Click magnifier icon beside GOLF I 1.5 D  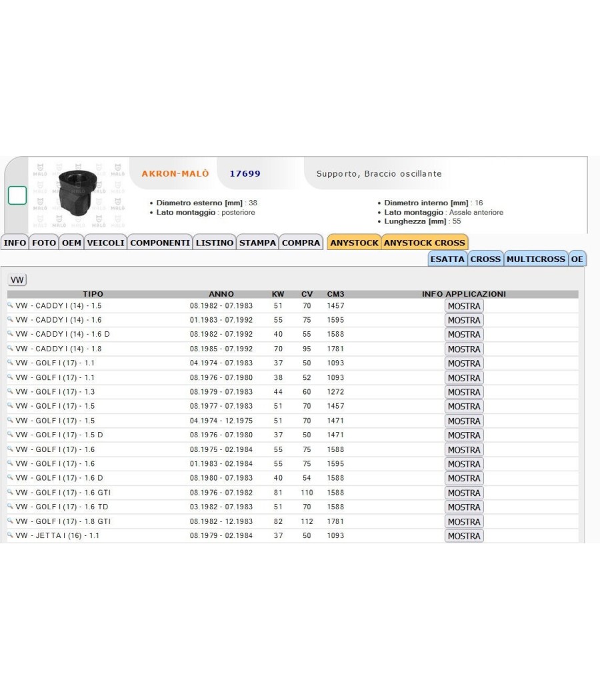(10, 435)
